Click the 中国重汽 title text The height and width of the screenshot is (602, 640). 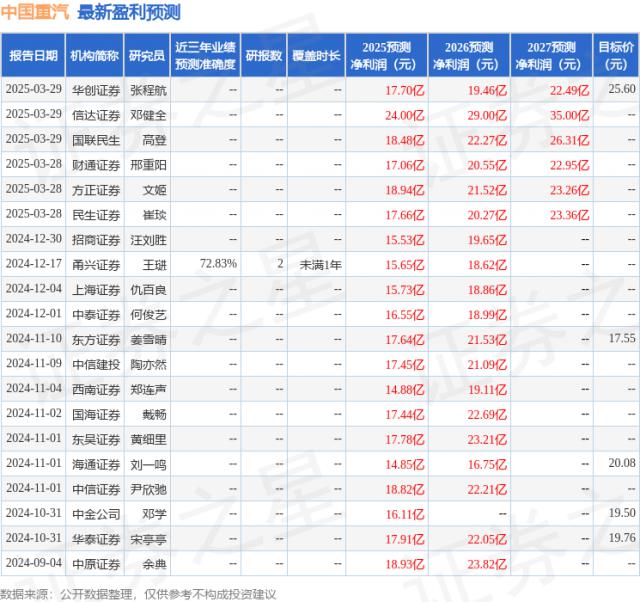point(35,13)
